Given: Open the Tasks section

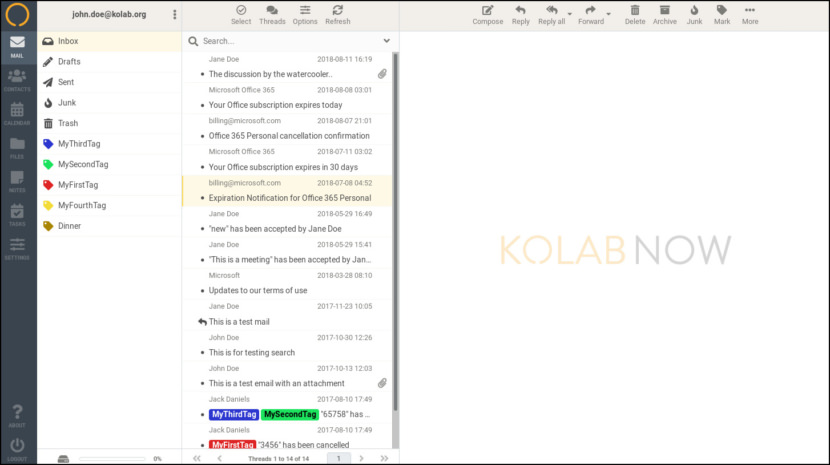Looking at the screenshot, I should (x=17, y=215).
